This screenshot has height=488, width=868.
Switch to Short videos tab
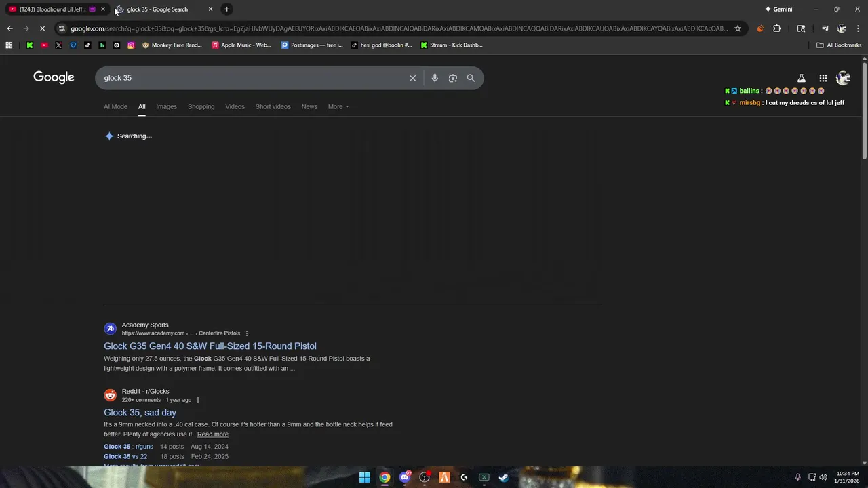tap(273, 106)
